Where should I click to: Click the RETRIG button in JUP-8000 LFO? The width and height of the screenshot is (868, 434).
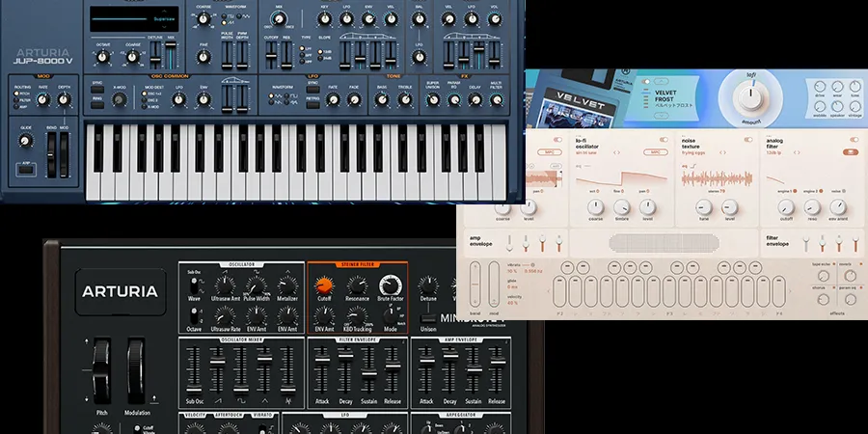(x=312, y=105)
